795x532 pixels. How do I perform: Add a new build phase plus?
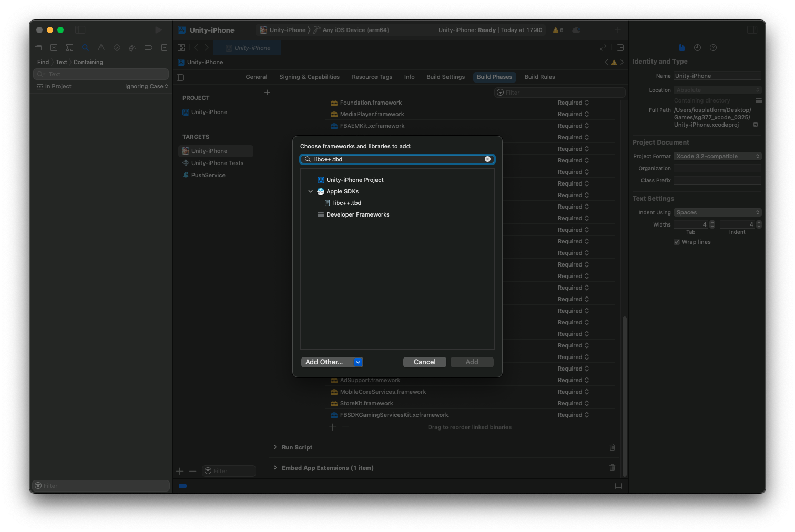pyautogui.click(x=267, y=93)
